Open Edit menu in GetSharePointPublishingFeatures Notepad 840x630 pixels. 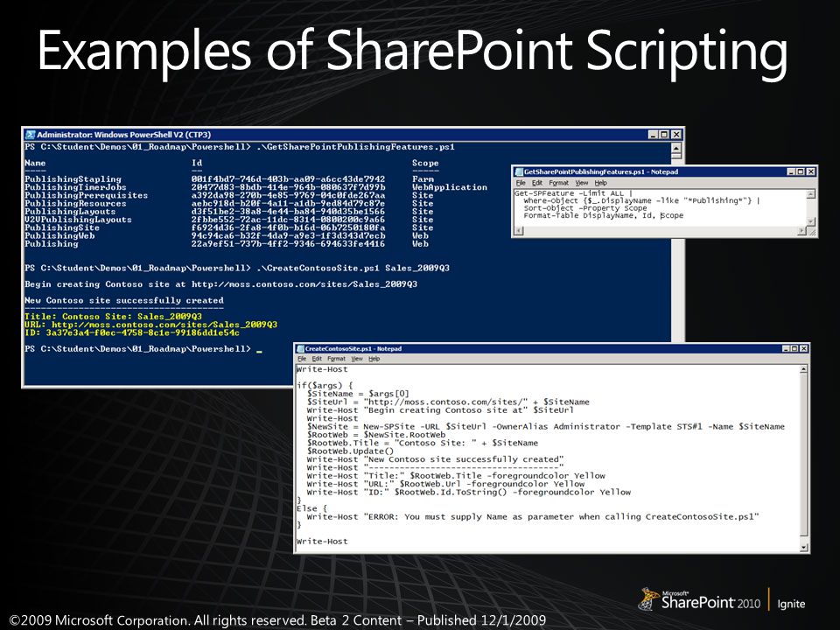tap(537, 183)
